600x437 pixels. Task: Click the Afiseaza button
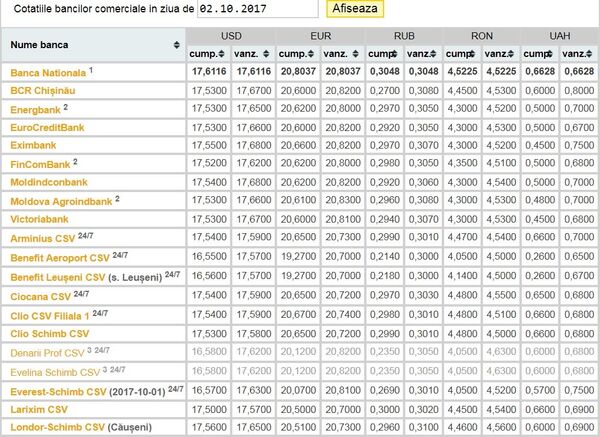[x=355, y=8]
